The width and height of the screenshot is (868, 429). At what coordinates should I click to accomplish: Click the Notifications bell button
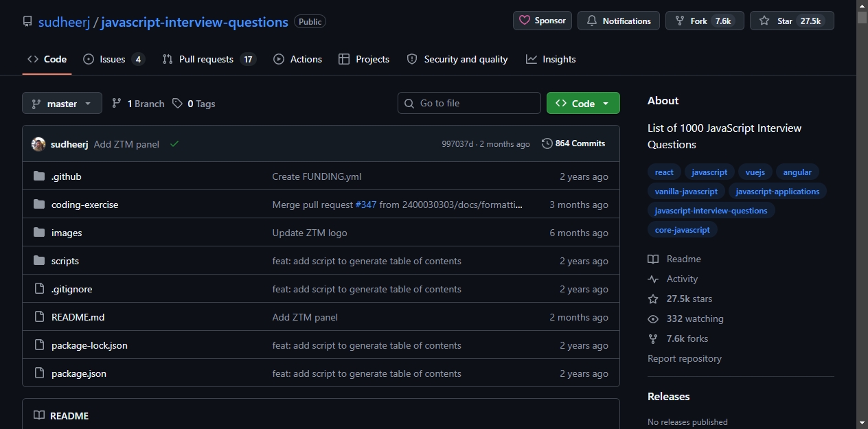[619, 21]
